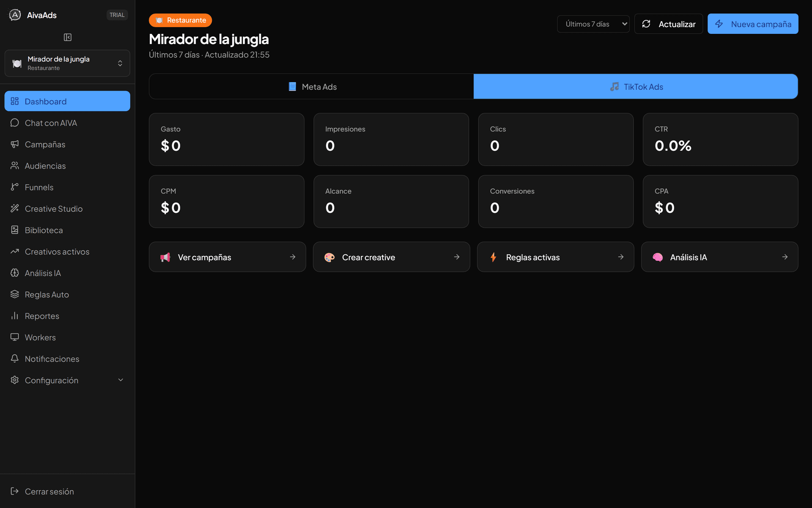Image resolution: width=812 pixels, height=508 pixels.
Task: Open the Análisis IA shortcut card
Action: click(x=719, y=257)
